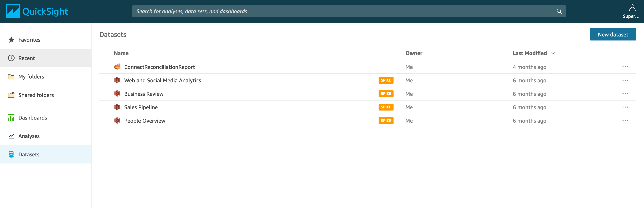Image resolution: width=644 pixels, height=208 pixels.
Task: Go to My folders
Action: tap(31, 77)
